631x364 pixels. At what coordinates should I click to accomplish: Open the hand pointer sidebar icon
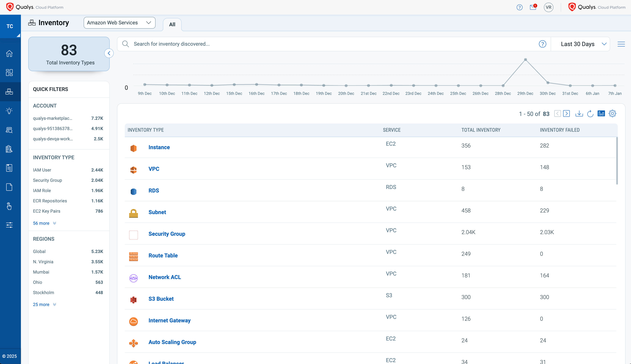coord(9,206)
